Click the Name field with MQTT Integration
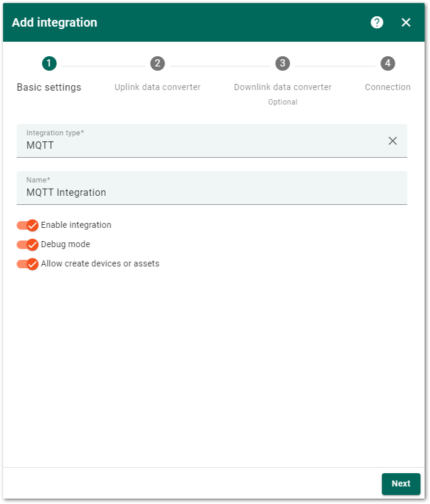The height and width of the screenshot is (504, 430). click(212, 188)
